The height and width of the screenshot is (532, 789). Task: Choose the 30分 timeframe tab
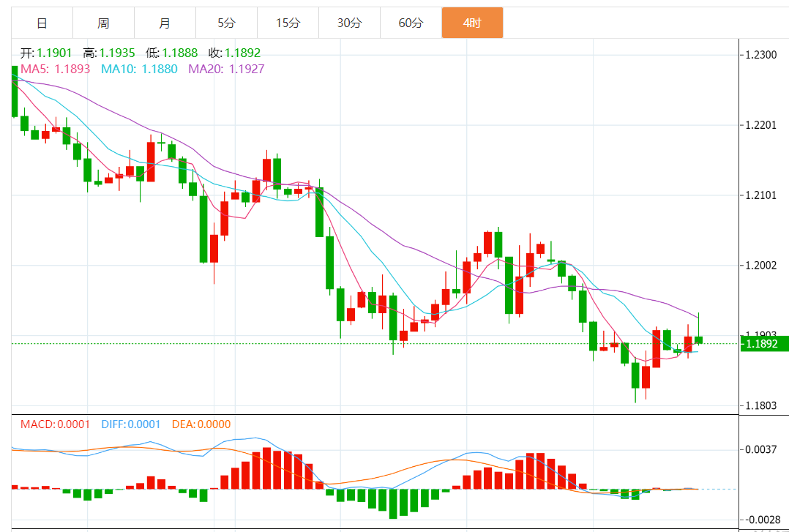349,23
